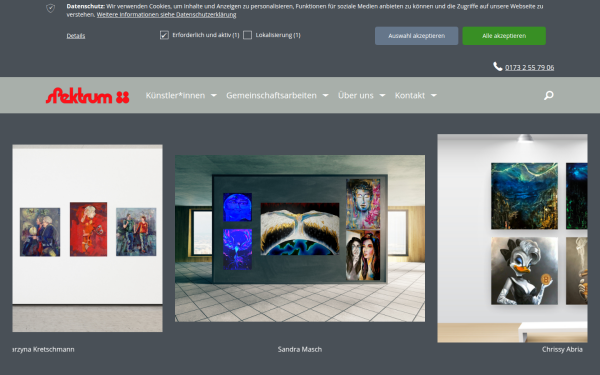Click the Chrissy Abria caption
The width and height of the screenshot is (600, 375).
click(562, 349)
